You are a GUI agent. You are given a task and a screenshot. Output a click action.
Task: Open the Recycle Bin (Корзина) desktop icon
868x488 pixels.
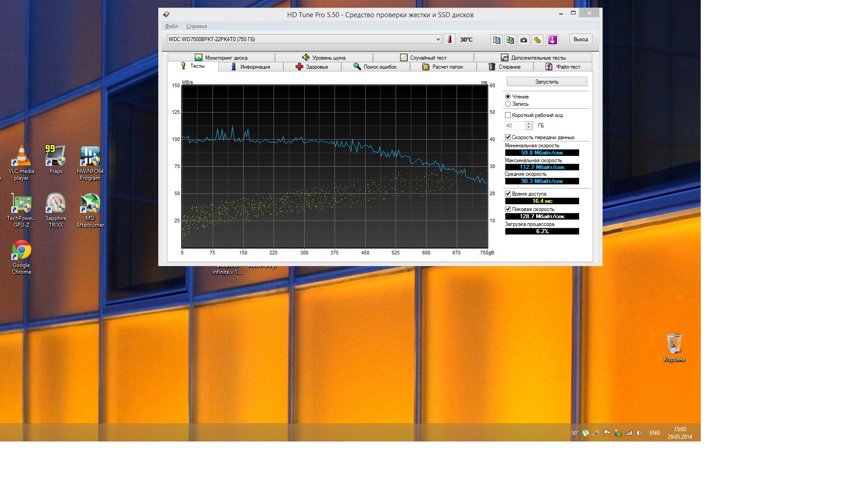(674, 347)
